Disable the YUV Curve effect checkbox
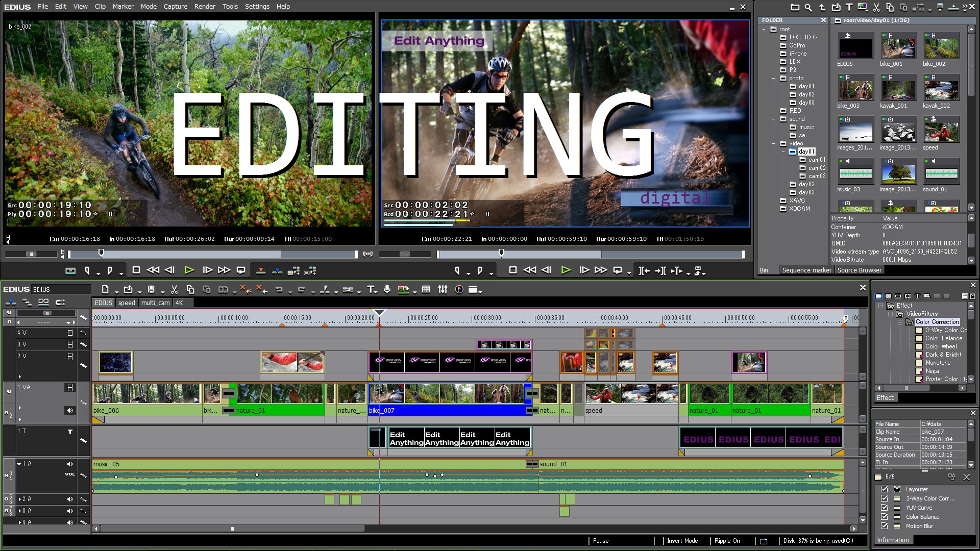This screenshot has height=551, width=980. [x=885, y=508]
